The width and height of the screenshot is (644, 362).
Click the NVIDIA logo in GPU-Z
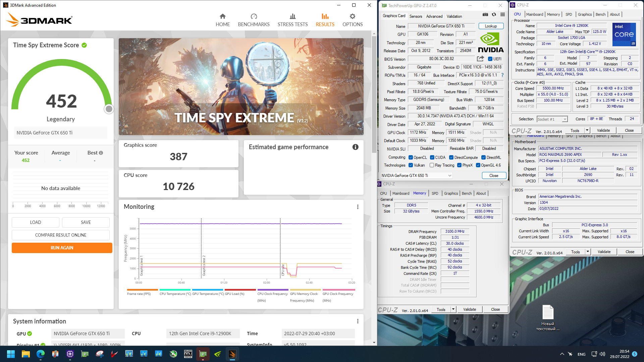(490, 43)
